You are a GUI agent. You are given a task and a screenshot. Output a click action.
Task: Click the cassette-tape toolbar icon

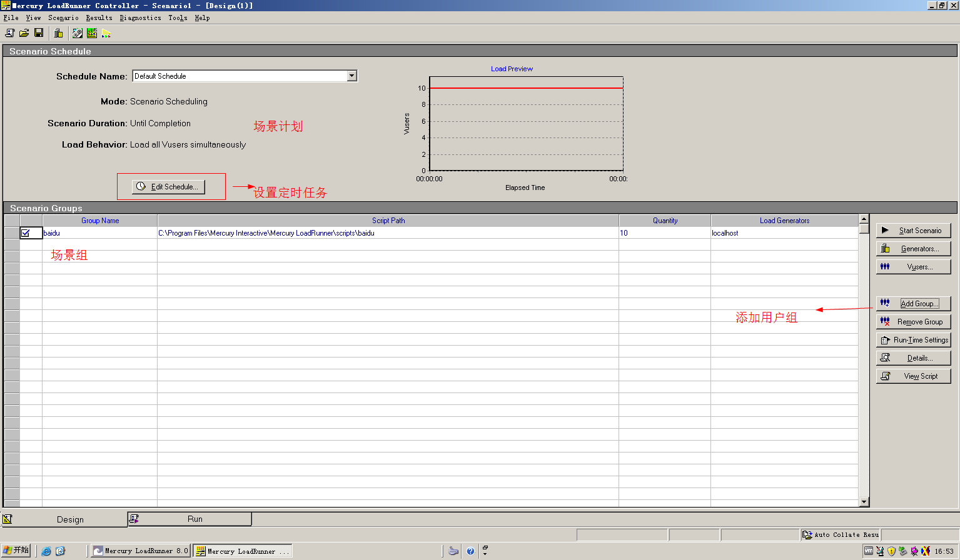coord(78,32)
